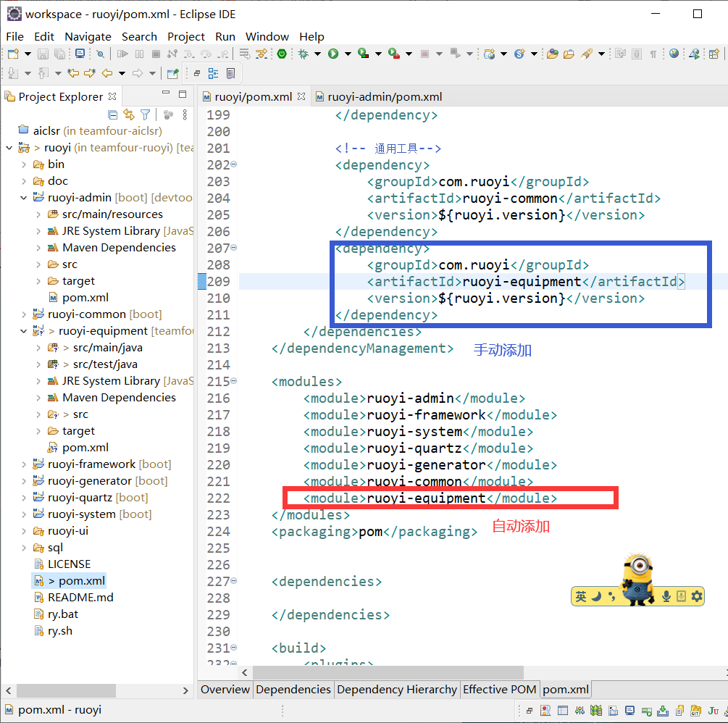Open the File menu

(15, 36)
